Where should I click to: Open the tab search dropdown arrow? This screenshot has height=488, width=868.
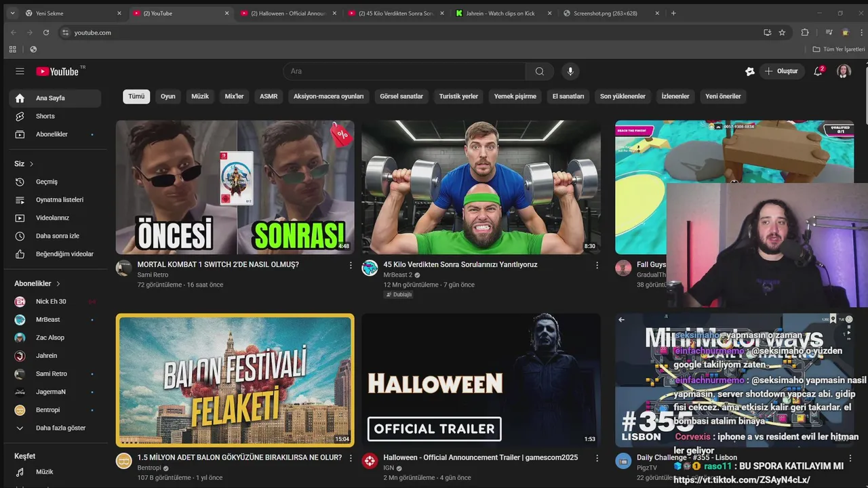pyautogui.click(x=12, y=13)
